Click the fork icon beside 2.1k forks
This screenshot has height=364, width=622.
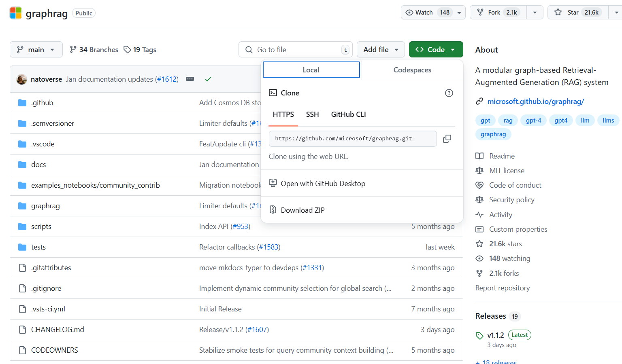click(x=479, y=273)
